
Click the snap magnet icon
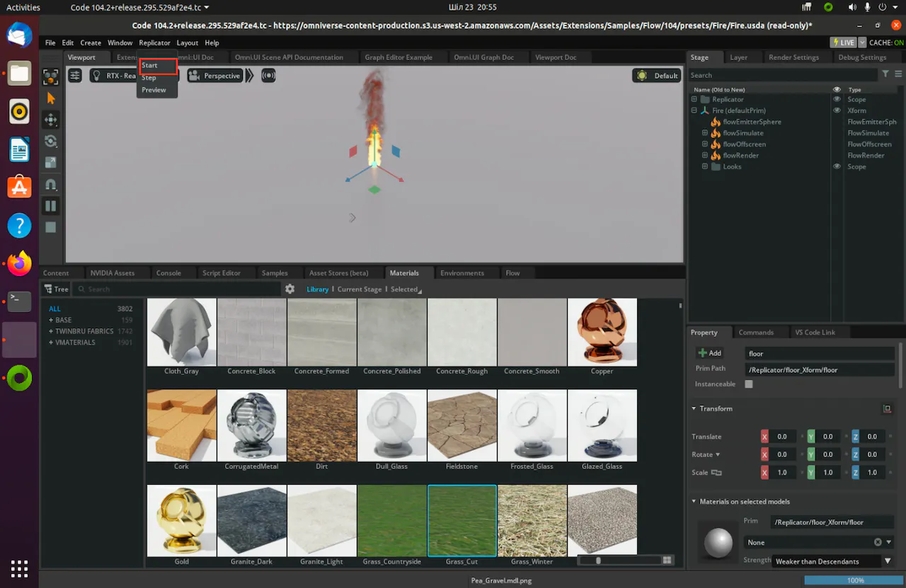pyautogui.click(x=51, y=185)
